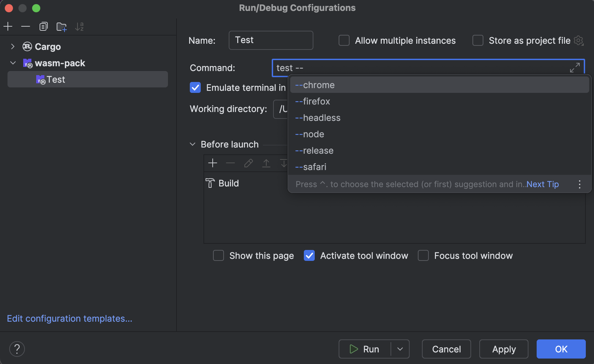
Task: Create a new folder for configurations
Action: click(x=61, y=26)
